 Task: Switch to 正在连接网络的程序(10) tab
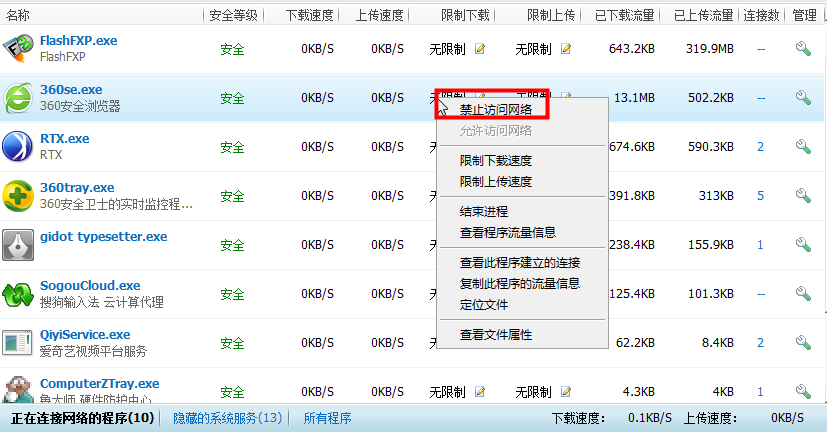tap(82, 418)
